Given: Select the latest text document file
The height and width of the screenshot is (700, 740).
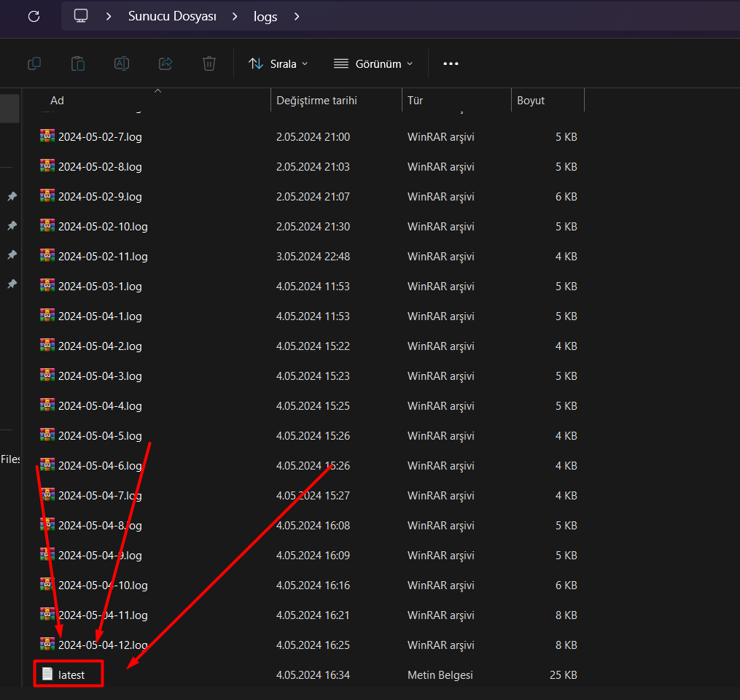Looking at the screenshot, I should pyautogui.click(x=71, y=675).
